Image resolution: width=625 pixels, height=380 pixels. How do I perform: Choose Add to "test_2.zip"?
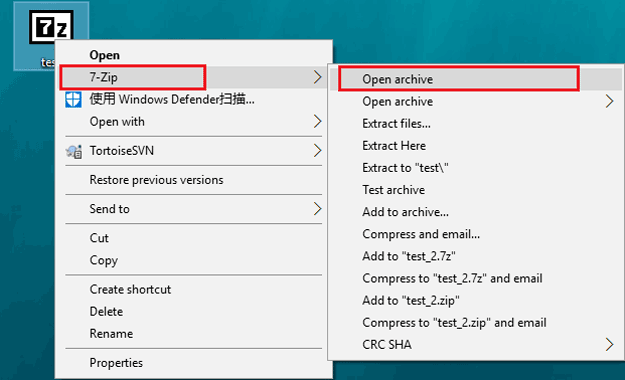pyautogui.click(x=411, y=300)
